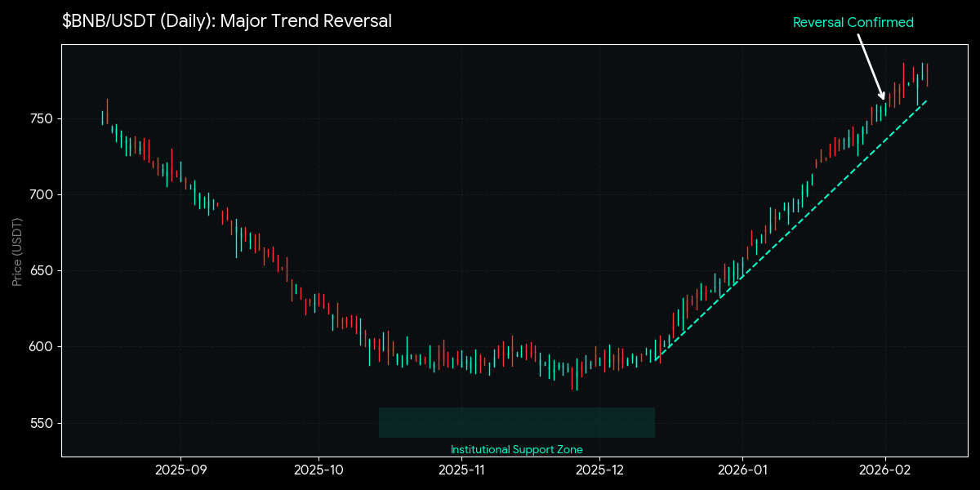
Task: Click the 600 price tick label
Action: (x=42, y=347)
